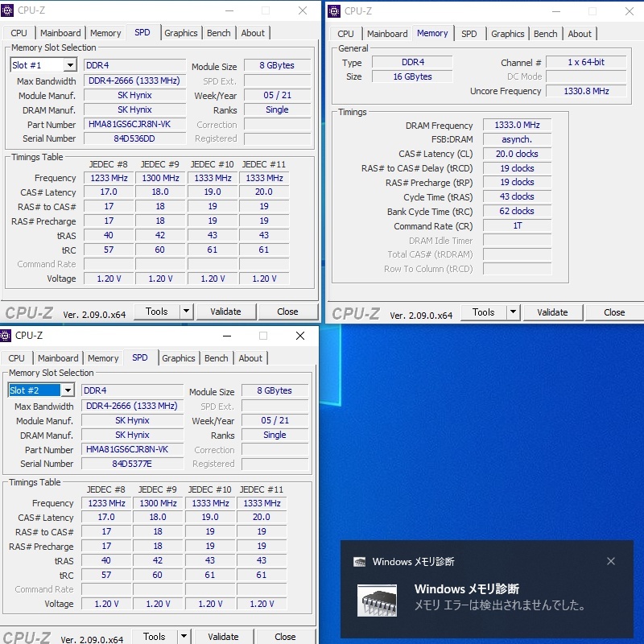Click DRAM Frequency value 1333.0 MHz
This screenshot has width=644, height=644.
(x=517, y=125)
